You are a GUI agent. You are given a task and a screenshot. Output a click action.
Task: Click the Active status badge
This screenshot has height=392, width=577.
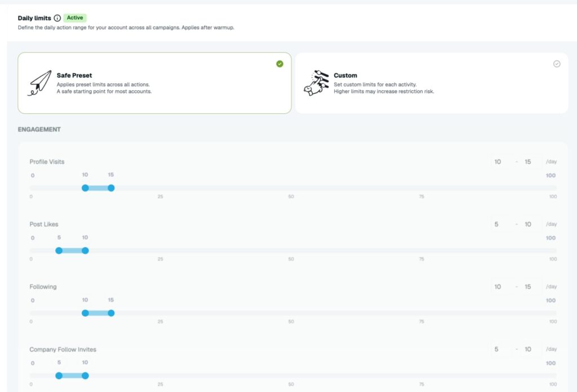coord(75,17)
